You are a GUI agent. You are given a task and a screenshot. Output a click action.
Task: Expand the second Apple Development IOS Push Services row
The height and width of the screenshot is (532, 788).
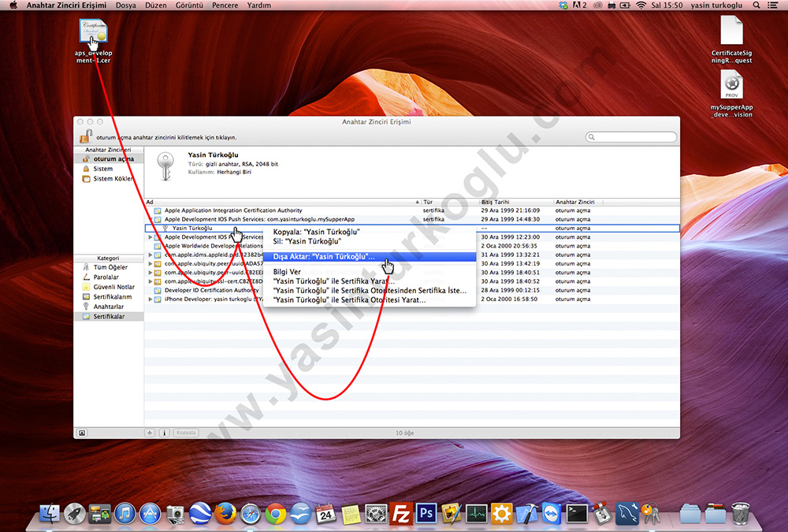point(150,236)
